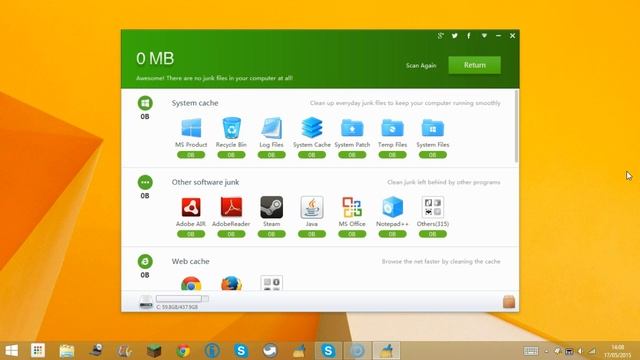This screenshot has height=360, width=640.
Task: Open the Log Files item
Action: pyautogui.click(x=271, y=128)
